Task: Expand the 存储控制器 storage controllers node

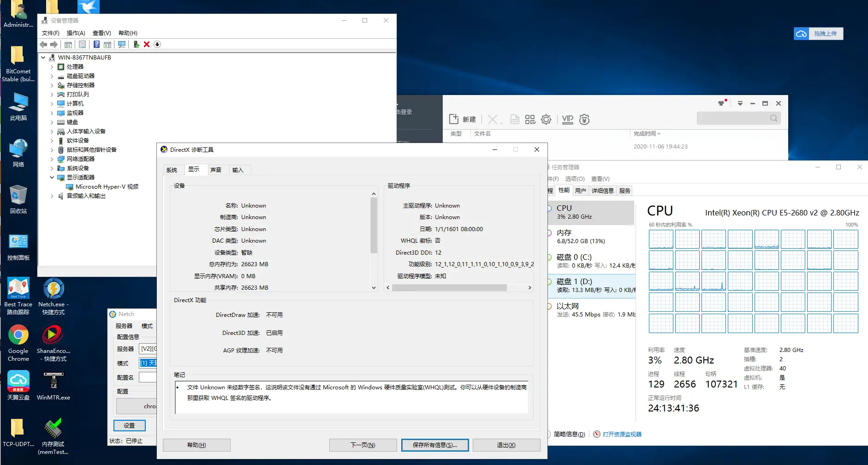Action: [x=52, y=85]
